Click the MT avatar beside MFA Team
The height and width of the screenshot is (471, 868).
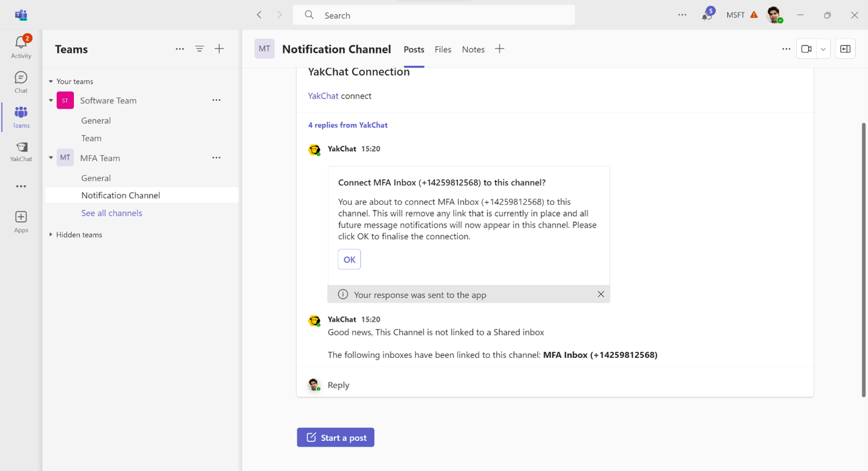tap(65, 158)
